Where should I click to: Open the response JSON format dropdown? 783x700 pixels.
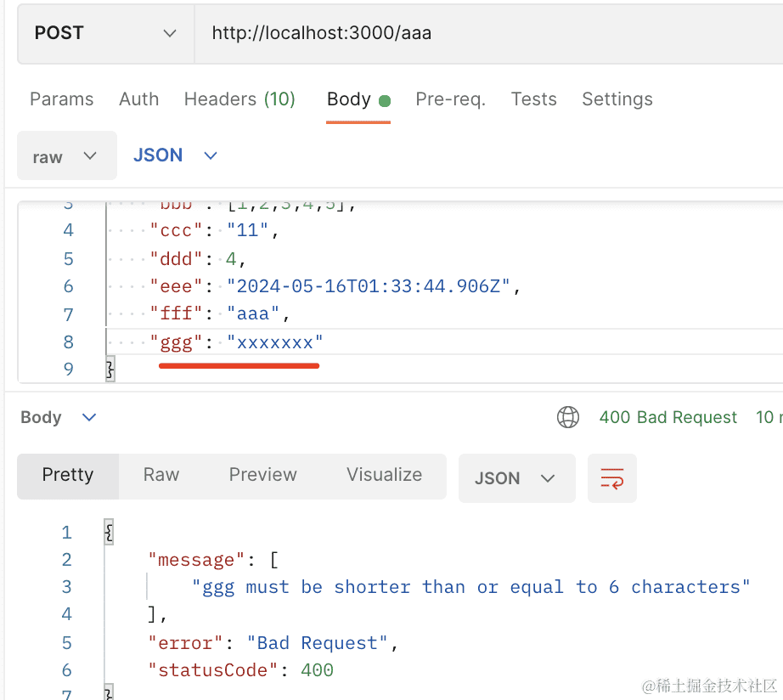pyautogui.click(x=515, y=478)
